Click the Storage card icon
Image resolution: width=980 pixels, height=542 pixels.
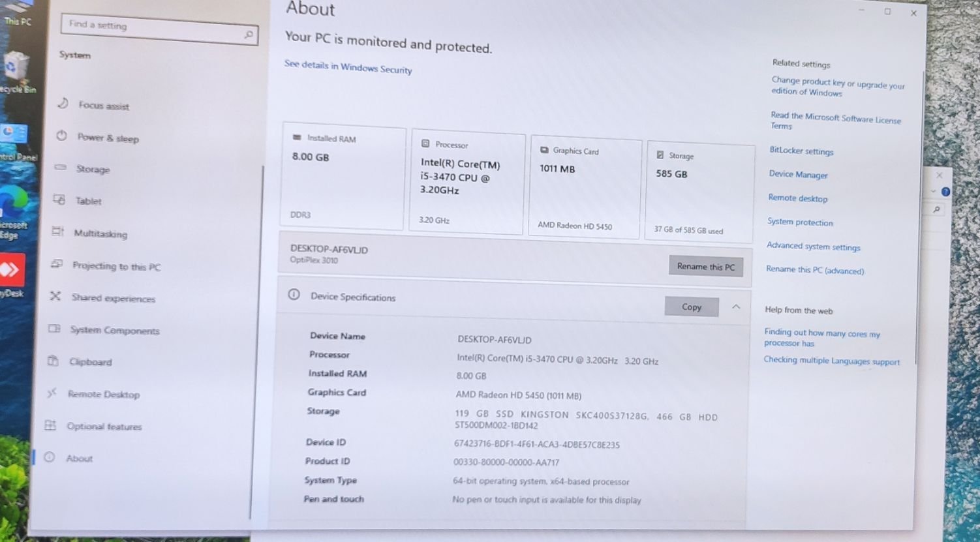point(660,155)
